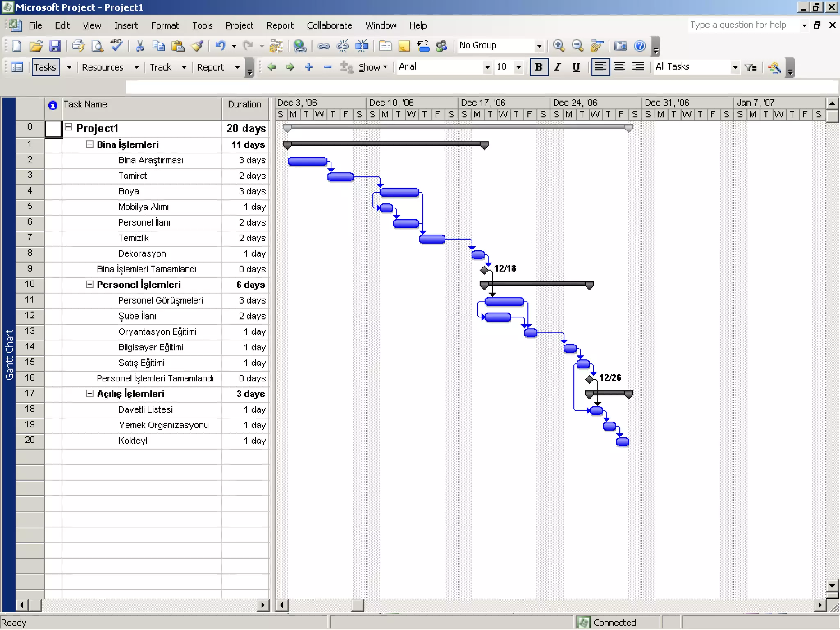Screen dimensions: 840x630
Task: Toggle Underline formatting button
Action: (576, 67)
